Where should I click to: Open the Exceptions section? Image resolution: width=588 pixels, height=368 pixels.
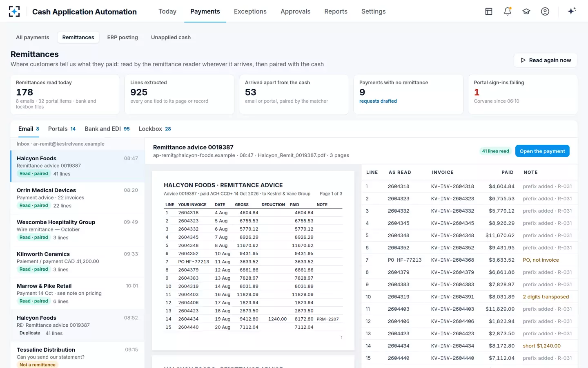250,11
